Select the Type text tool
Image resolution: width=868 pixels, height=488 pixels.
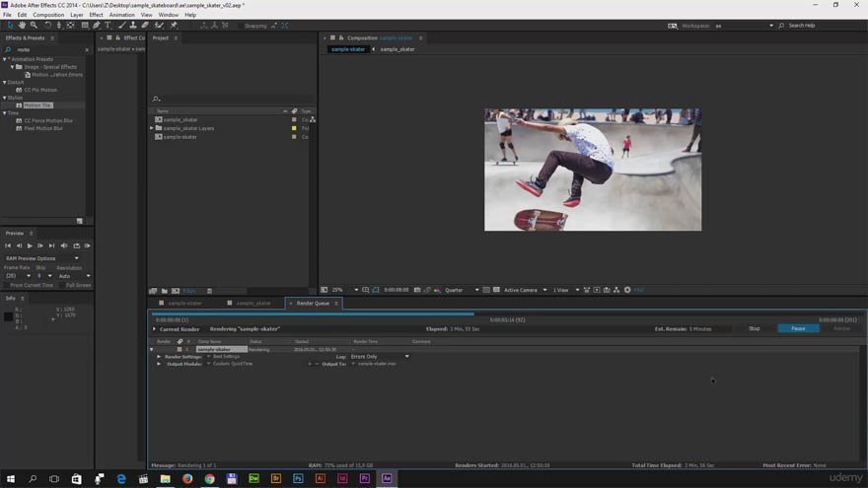tap(108, 26)
